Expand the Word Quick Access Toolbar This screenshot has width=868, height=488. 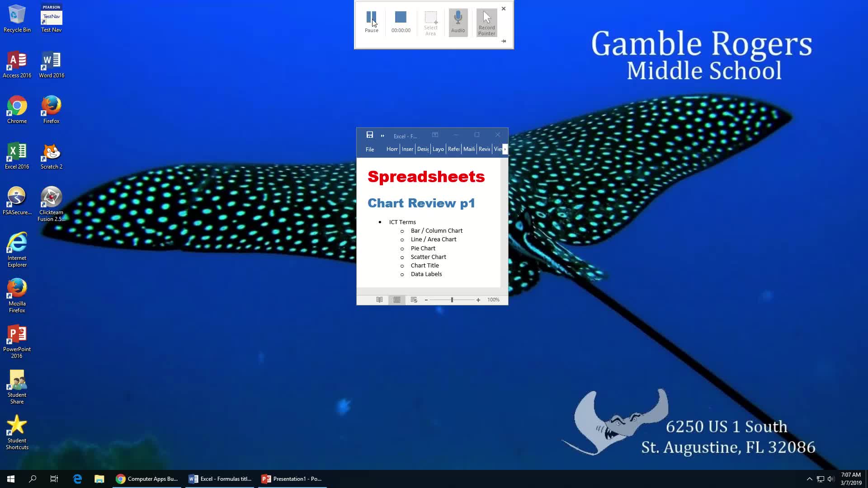click(x=382, y=136)
